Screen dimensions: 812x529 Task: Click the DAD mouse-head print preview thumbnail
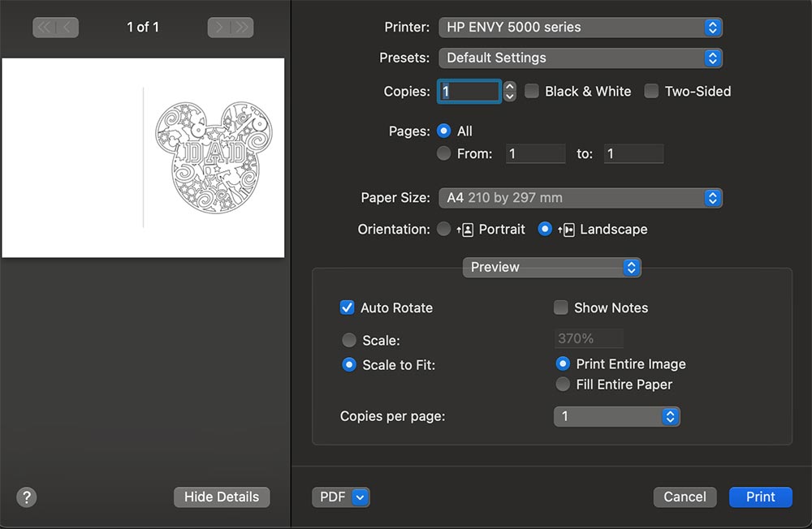pos(143,158)
